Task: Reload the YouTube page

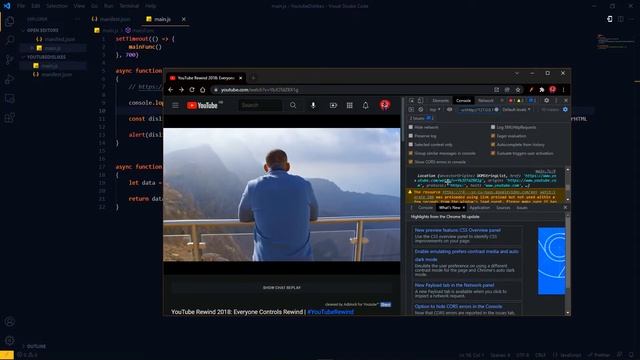Action: (x=192, y=90)
